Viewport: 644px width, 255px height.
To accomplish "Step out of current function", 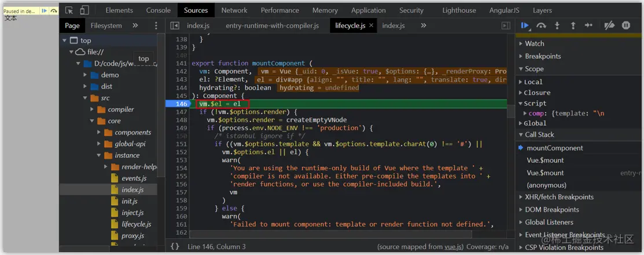I will point(573,25).
